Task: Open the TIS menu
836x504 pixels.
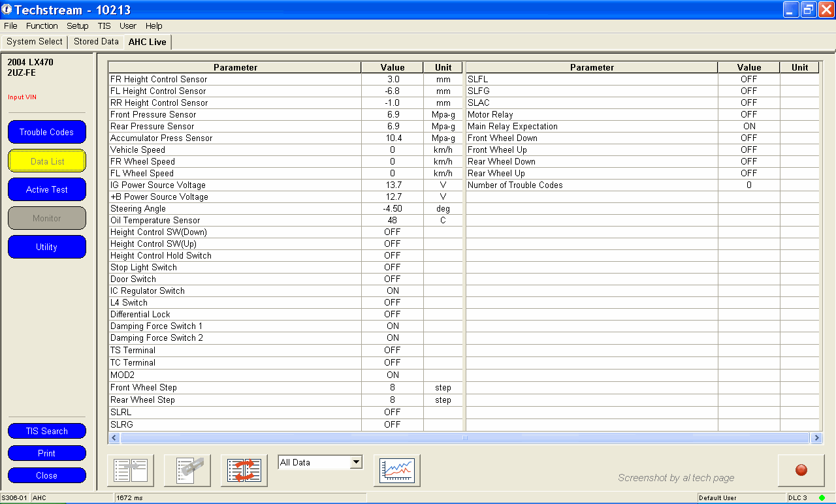Action: point(104,26)
